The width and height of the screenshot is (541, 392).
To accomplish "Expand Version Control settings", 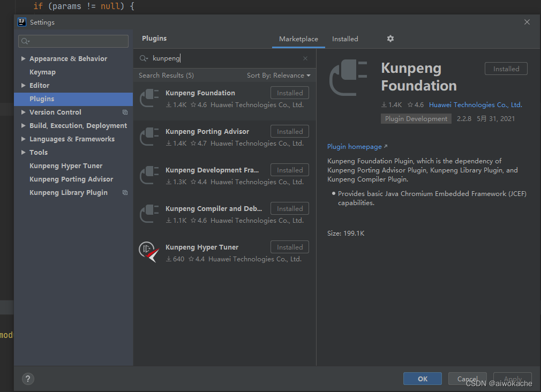I will click(x=23, y=112).
